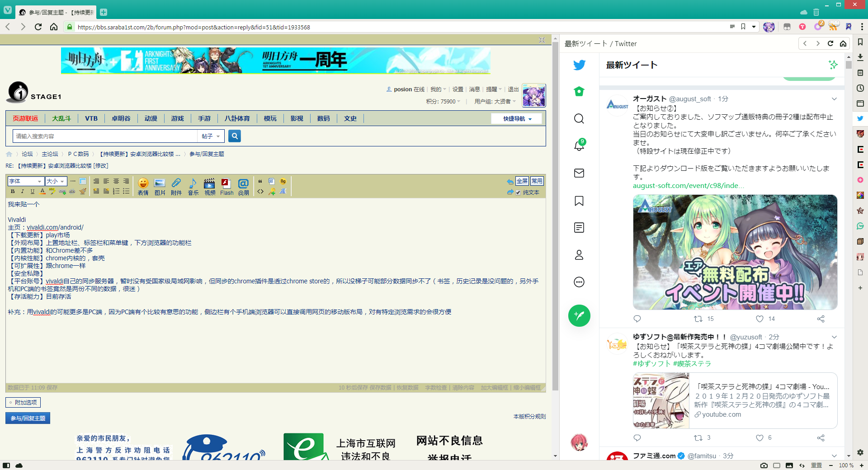Open the emoticon (表情) picker
Screen dimensions: 868x470
143,187
